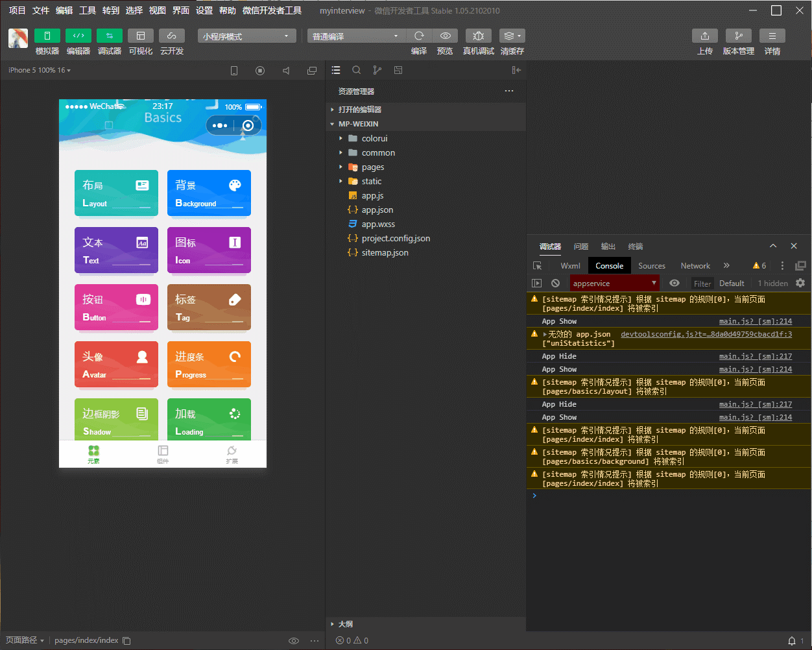Show more devtools tabs (»)
Viewport: 812px width, 650px height.
coord(726,265)
